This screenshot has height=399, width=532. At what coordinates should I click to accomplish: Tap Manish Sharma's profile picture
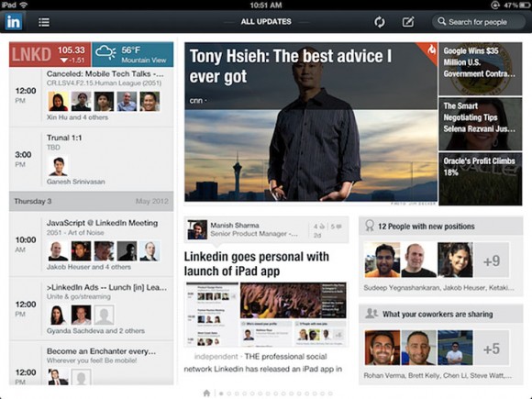coord(197,229)
